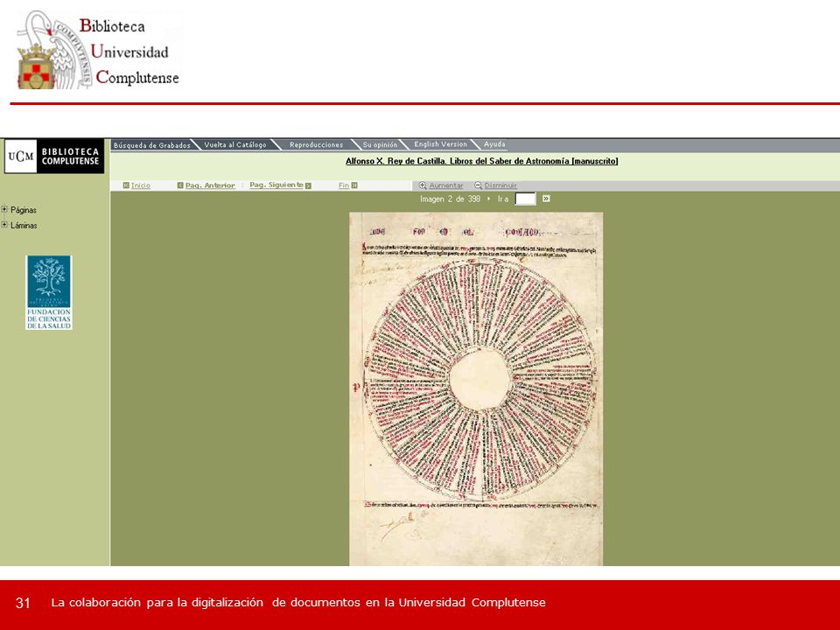840x630 pixels.
Task: Open the Alfonso X manuscript title link
Action: point(481,161)
